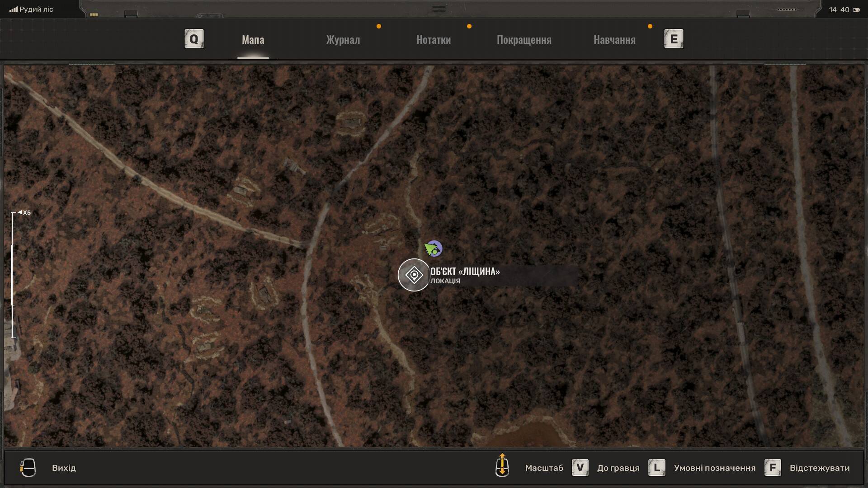Select the «Ліщина» location marker icon
868x488 pixels.
pyautogui.click(x=414, y=275)
